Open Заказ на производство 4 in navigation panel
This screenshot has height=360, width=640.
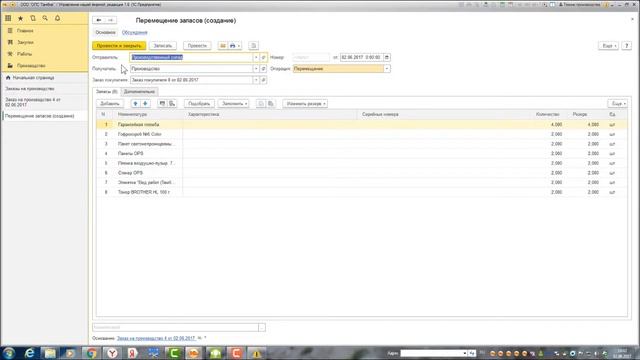coord(33,102)
